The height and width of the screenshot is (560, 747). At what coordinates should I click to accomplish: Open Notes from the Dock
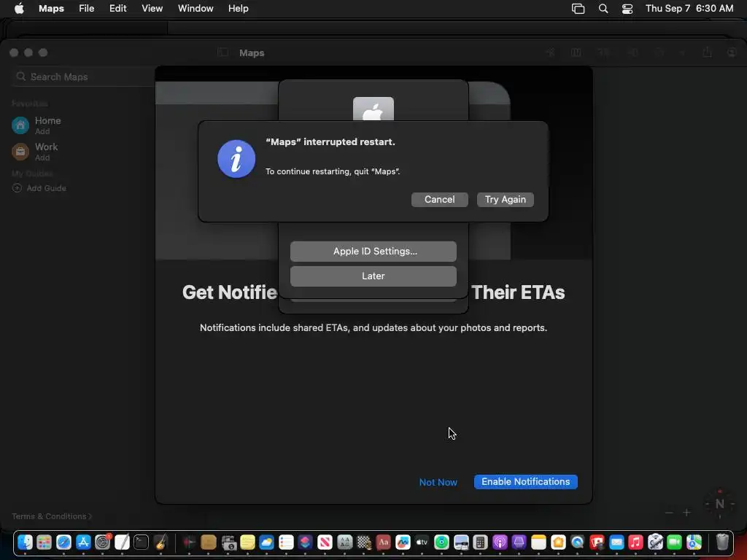pyautogui.click(x=538, y=542)
